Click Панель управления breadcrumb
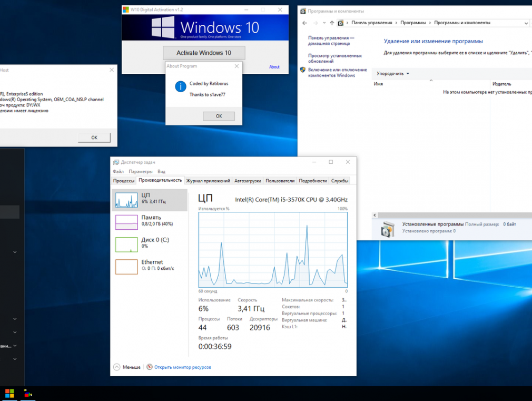The height and width of the screenshot is (401, 532). [371, 23]
